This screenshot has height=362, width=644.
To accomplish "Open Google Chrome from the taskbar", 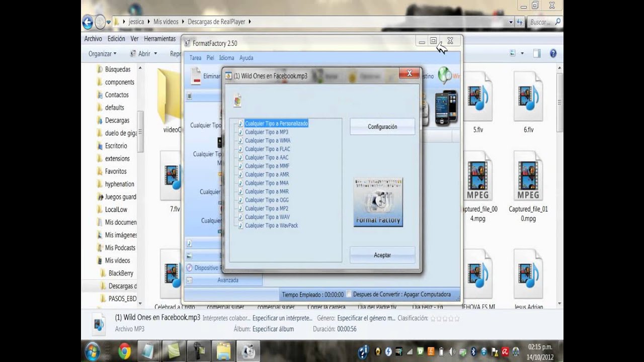I will pyautogui.click(x=124, y=351).
